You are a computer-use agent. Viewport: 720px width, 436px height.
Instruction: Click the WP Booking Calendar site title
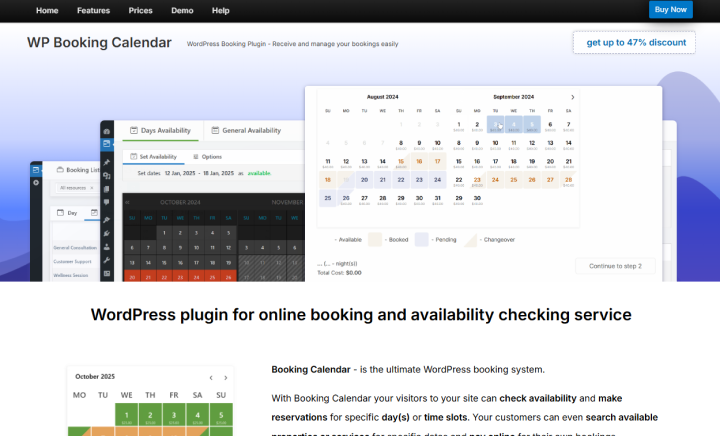pyautogui.click(x=99, y=43)
